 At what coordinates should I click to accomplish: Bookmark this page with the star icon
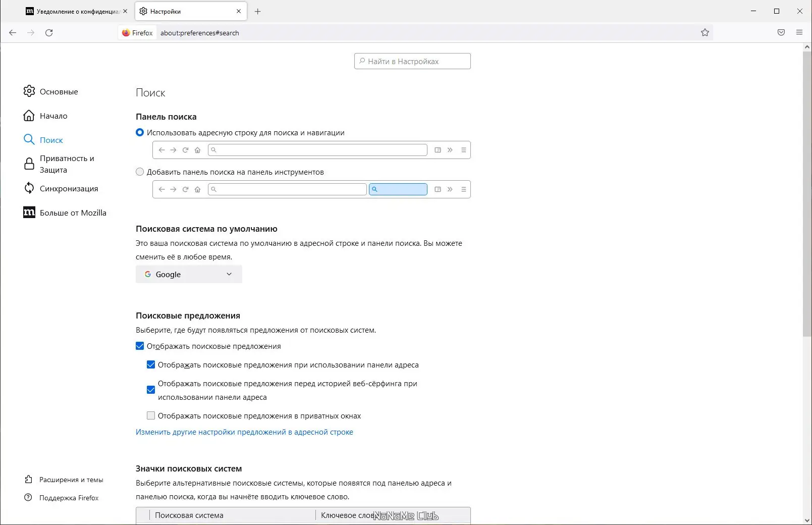pos(705,33)
